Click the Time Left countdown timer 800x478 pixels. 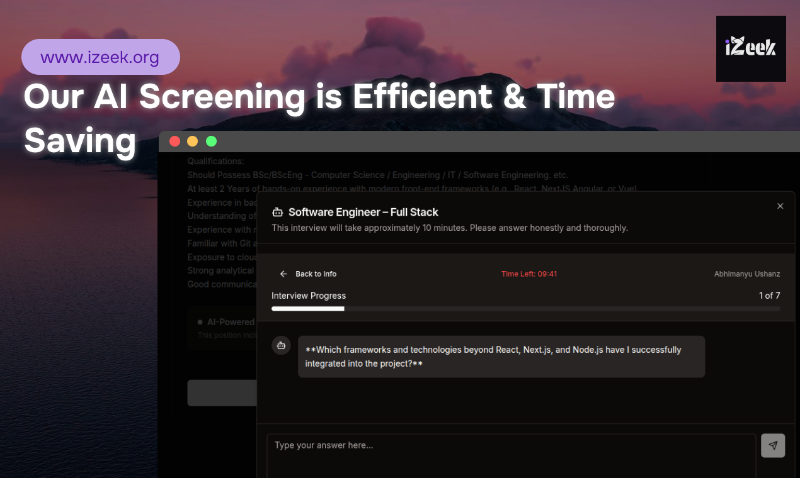(529, 273)
